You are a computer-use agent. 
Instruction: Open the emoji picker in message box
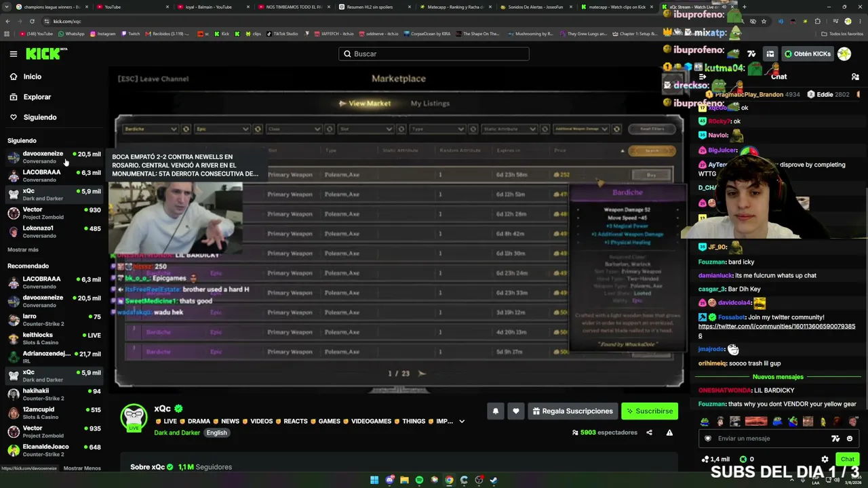click(850, 439)
